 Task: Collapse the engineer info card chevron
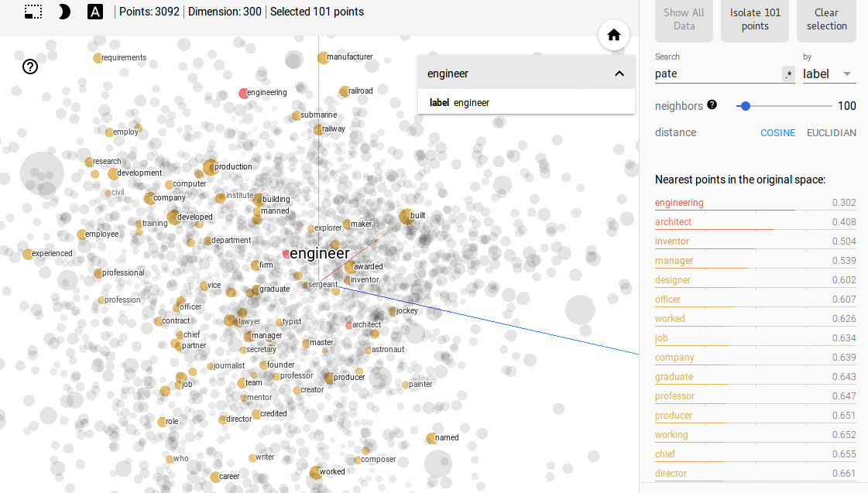click(x=619, y=74)
